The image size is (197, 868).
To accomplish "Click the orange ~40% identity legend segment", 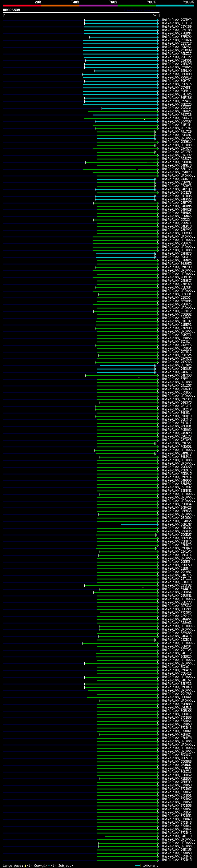I will 60,6.
